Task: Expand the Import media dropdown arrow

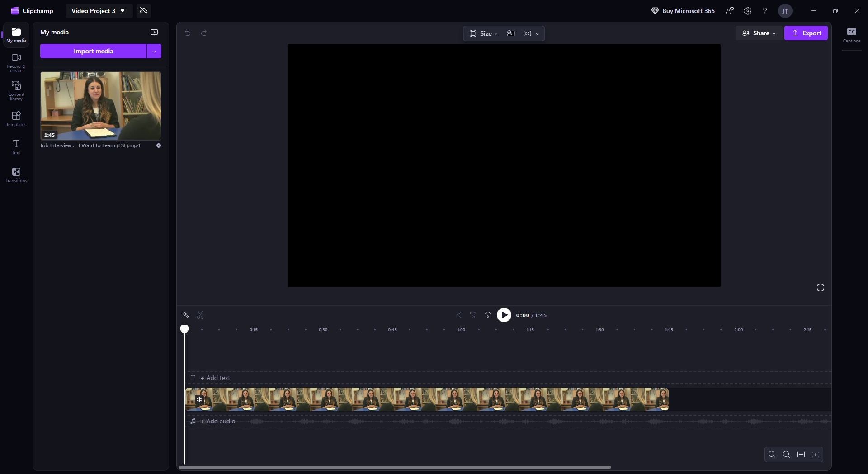Action: coord(154,51)
